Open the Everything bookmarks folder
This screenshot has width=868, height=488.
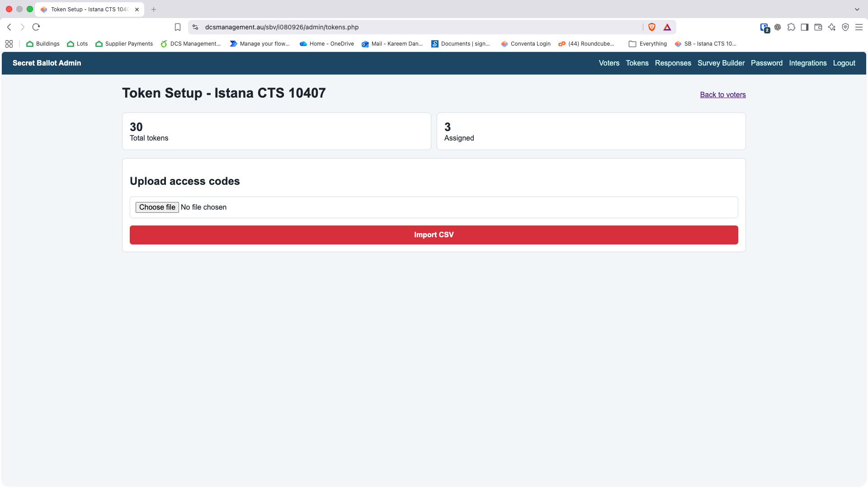(x=648, y=44)
